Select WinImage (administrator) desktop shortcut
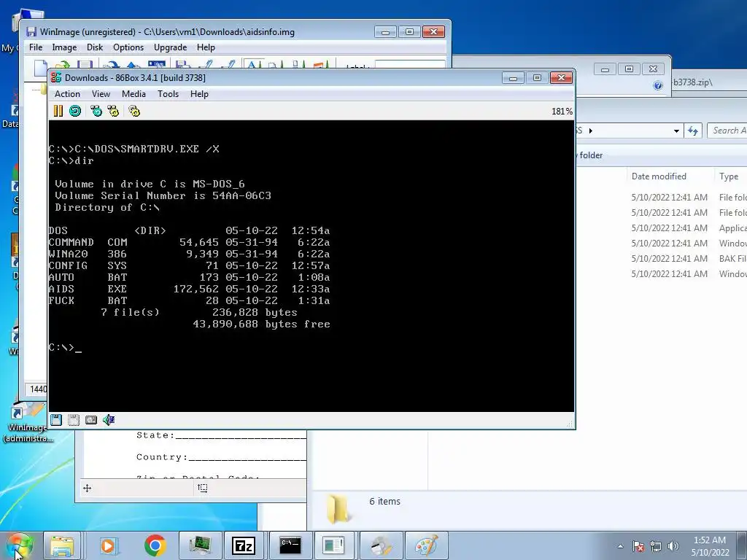 27,424
